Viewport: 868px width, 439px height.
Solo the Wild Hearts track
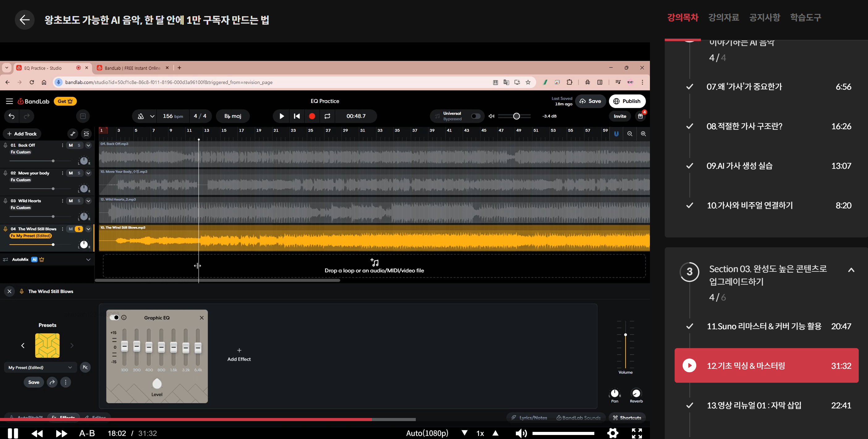(79, 201)
